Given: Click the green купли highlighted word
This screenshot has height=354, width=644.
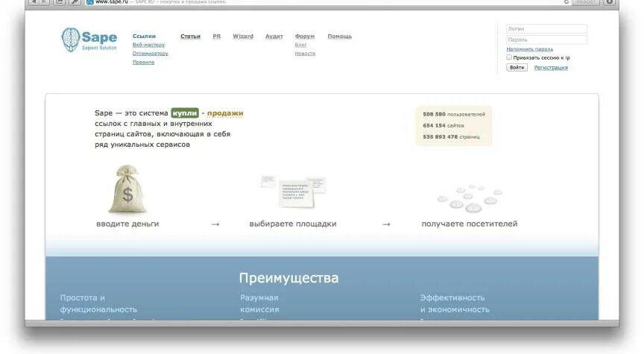Looking at the screenshot, I should tap(185, 113).
